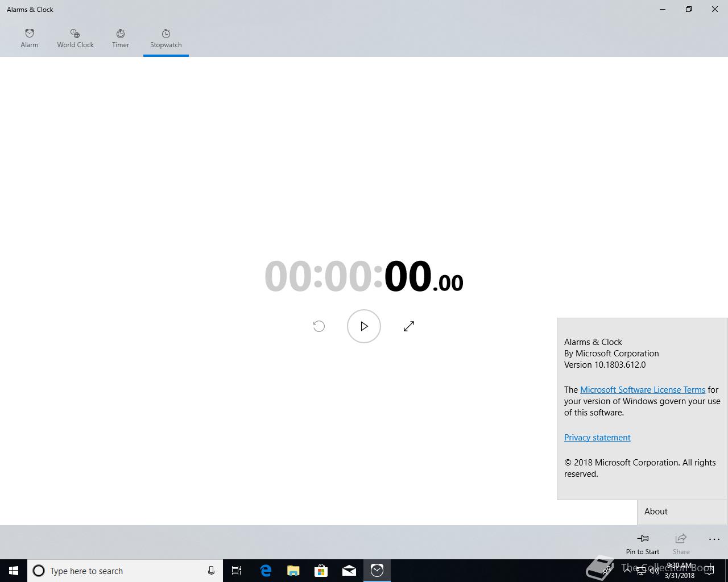The width and height of the screenshot is (728, 582).
Task: Click the stopwatch time display 00:00:00.00
Action: click(x=364, y=276)
